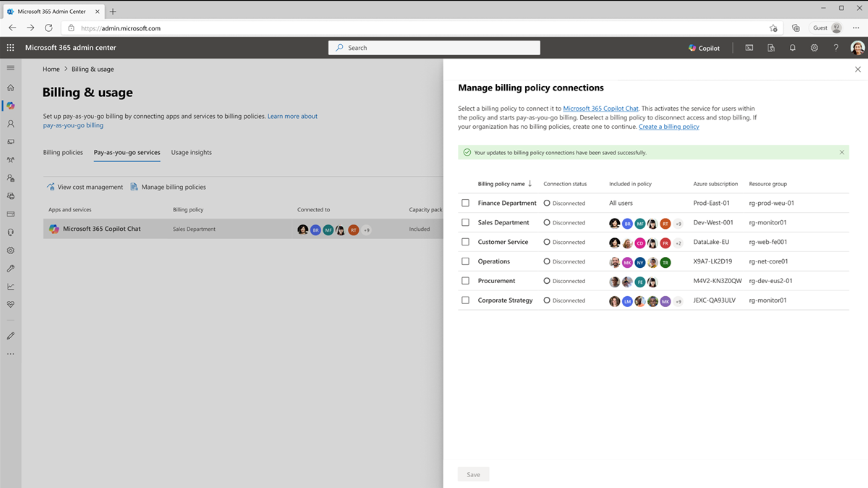This screenshot has width=868, height=488.
Task: Switch to the Usage insights tab
Action: [191, 153]
